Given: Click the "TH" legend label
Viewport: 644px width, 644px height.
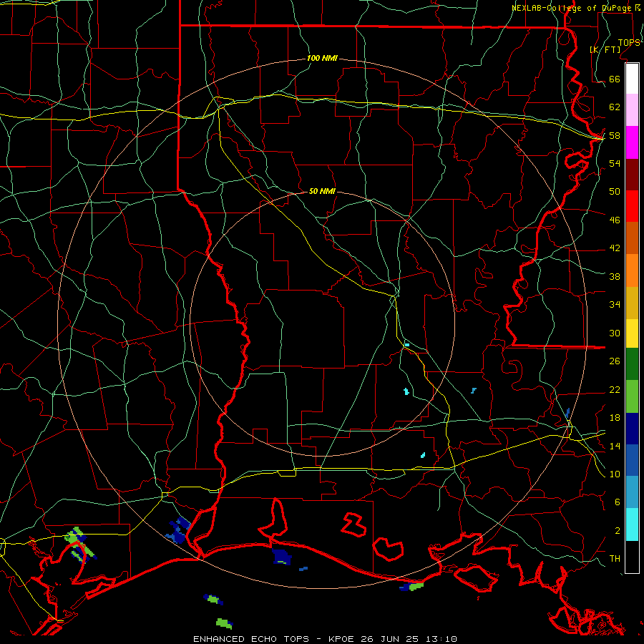Looking at the screenshot, I should click(615, 559).
